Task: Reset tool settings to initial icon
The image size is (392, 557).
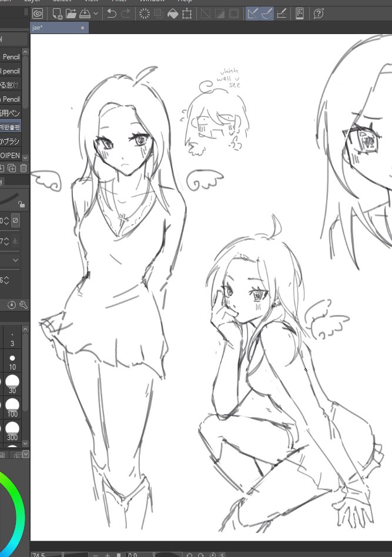Action: pyautogui.click(x=12, y=305)
